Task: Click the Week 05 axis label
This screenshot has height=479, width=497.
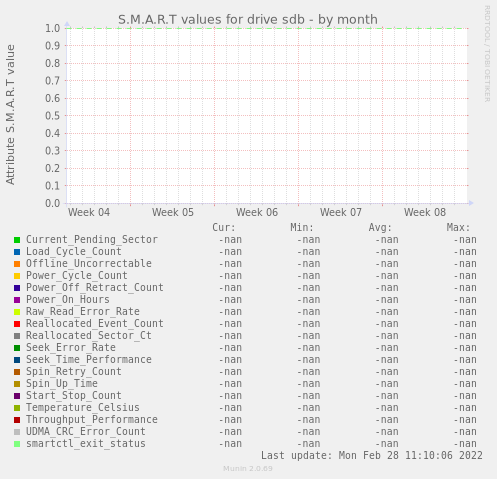Action: click(x=173, y=212)
